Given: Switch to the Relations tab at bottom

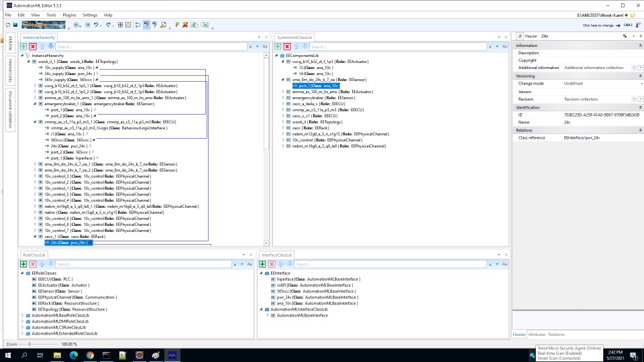Looking at the screenshot, I should point(556,335).
